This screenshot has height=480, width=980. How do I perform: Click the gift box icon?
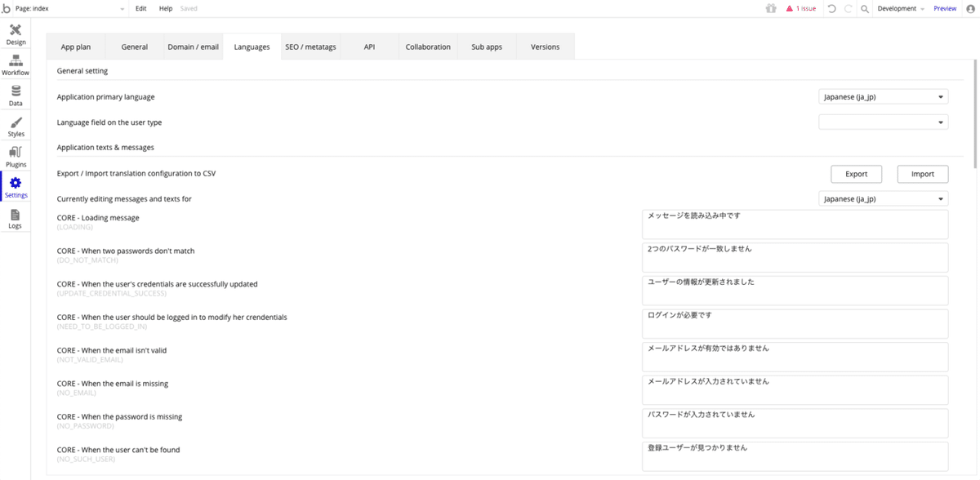[x=771, y=8]
